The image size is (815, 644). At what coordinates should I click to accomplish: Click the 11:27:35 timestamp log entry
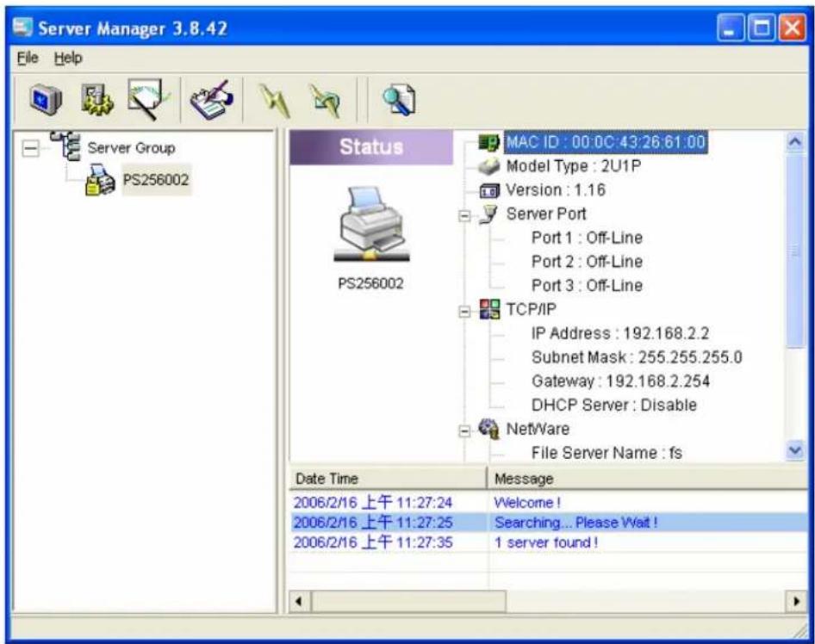[373, 542]
